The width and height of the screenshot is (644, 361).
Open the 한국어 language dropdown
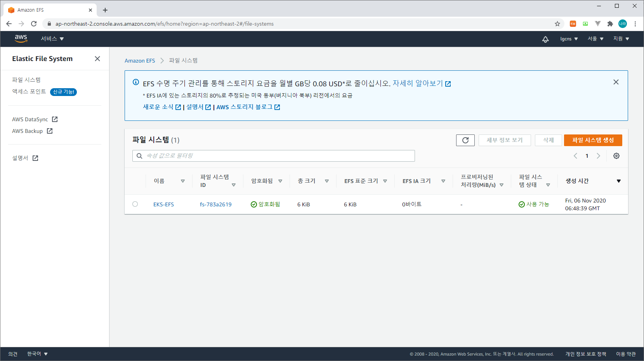37,354
